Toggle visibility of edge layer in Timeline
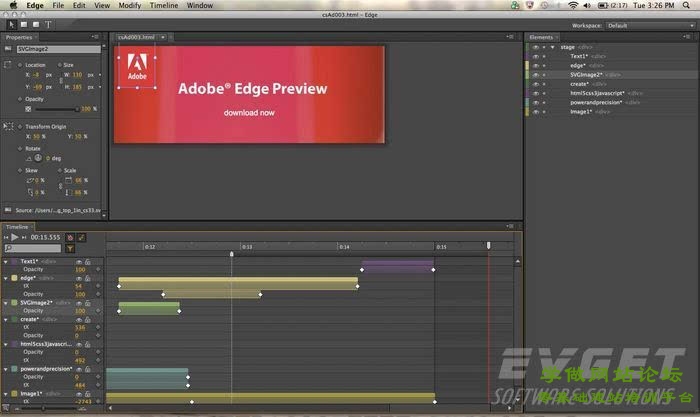This screenshot has width=700, height=417. click(x=78, y=278)
